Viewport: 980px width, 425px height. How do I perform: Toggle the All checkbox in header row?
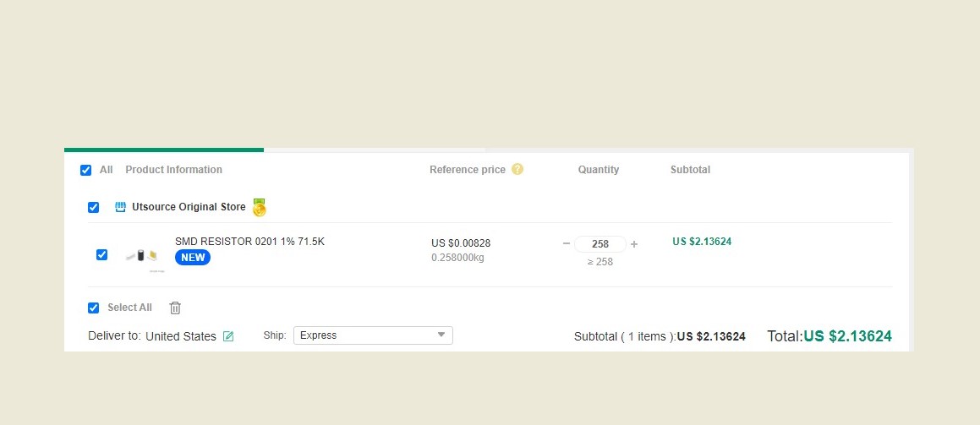[x=85, y=170]
